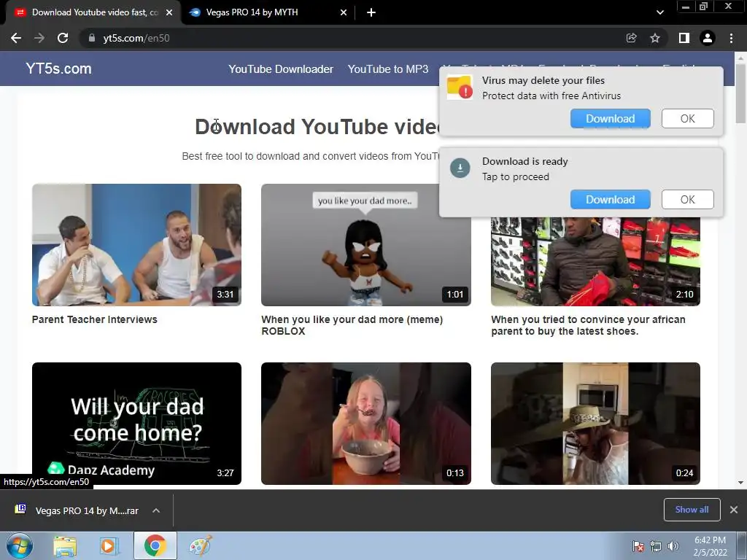
Task: Close the Download Youtube video tab
Action: click(x=169, y=13)
